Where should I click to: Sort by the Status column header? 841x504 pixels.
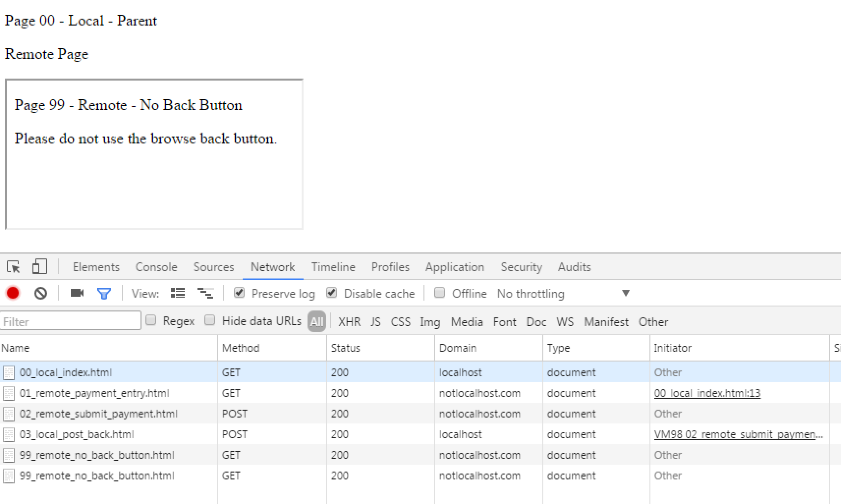click(381, 348)
